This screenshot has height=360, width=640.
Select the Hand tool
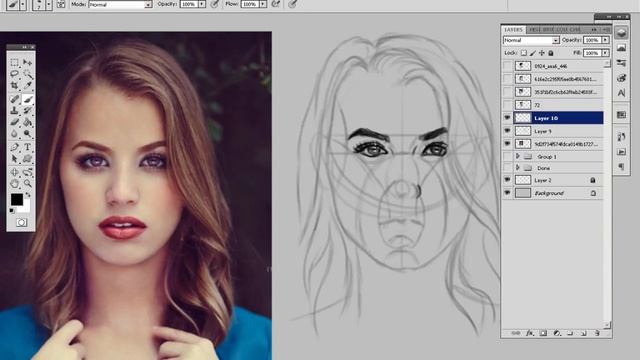15,183
